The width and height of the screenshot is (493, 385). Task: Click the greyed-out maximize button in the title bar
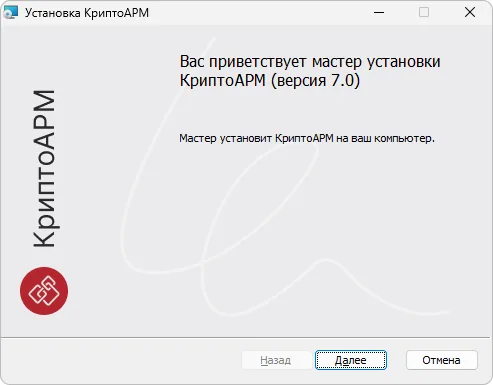point(424,13)
